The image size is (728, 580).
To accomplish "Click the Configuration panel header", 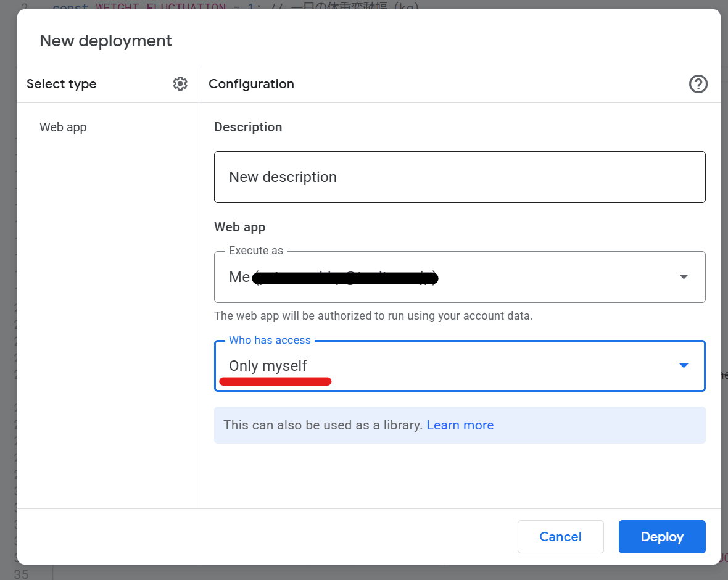I will [251, 84].
